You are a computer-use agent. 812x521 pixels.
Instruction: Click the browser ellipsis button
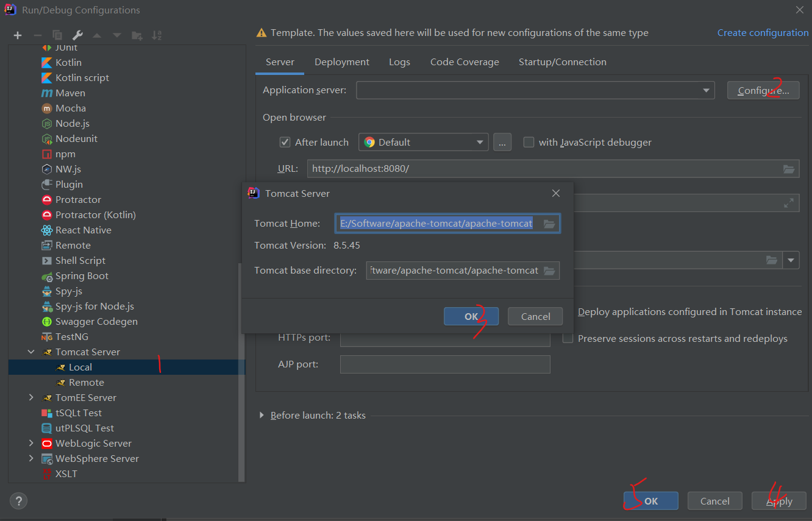point(502,142)
